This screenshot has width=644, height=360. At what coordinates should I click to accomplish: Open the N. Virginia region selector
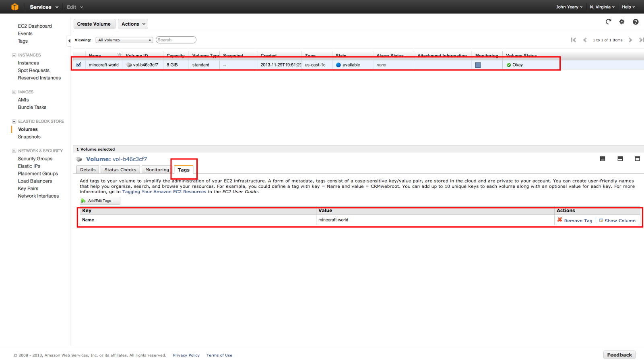tap(602, 7)
